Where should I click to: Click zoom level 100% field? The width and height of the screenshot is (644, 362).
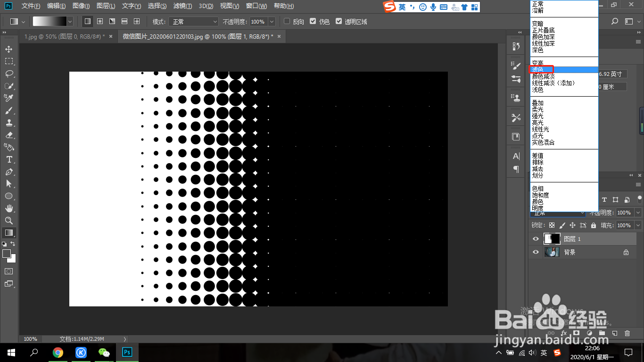(x=31, y=339)
